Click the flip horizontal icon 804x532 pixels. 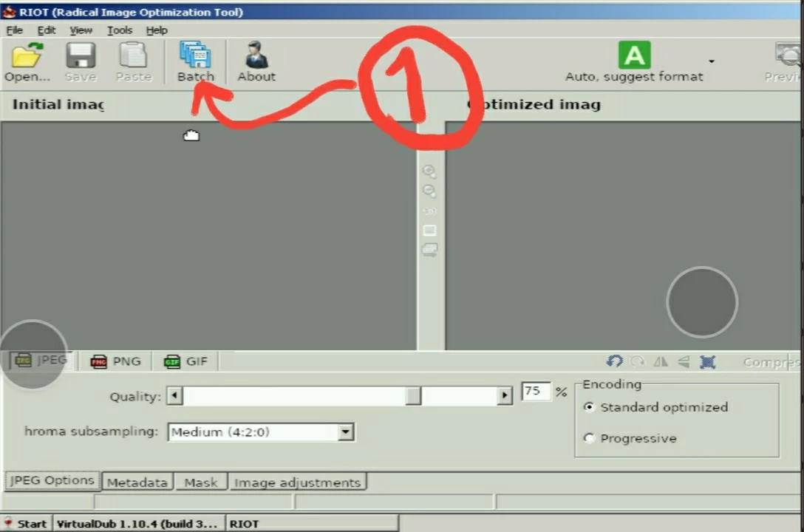(661, 362)
